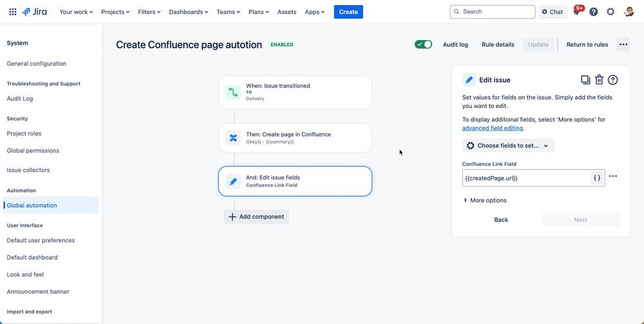Click the search magnifier icon
Image resolution: width=644 pixels, height=324 pixels.
click(457, 12)
